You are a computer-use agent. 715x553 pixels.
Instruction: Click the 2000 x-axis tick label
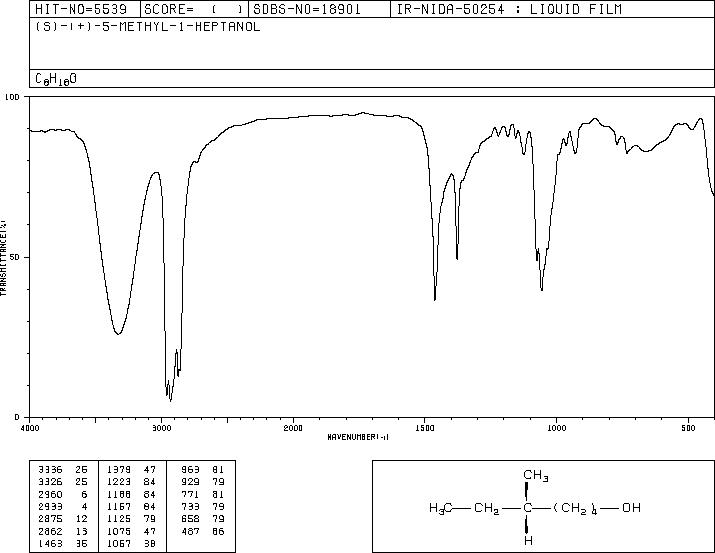click(293, 428)
